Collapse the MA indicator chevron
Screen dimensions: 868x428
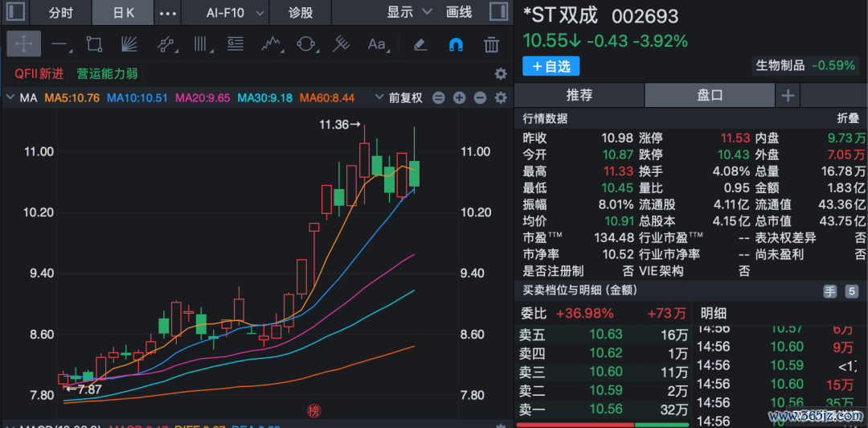tap(10, 98)
